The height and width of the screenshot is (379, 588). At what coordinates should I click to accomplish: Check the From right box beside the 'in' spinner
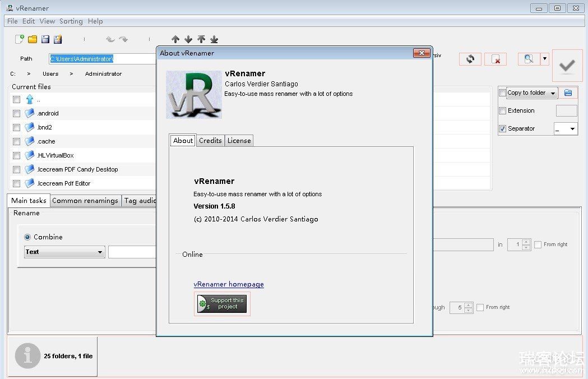(538, 244)
